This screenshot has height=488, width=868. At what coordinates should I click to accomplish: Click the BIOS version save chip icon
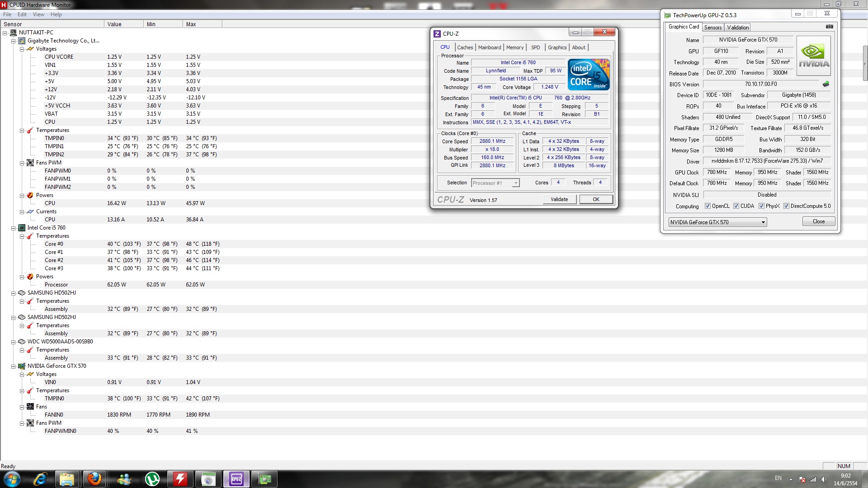(826, 84)
